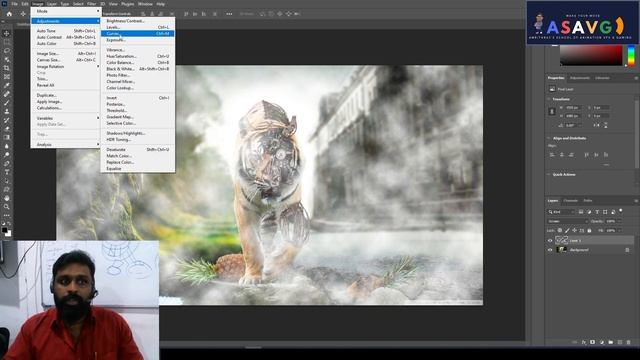Hide the Background layer eye icon
Image resolution: width=640 pixels, height=360 pixels.
click(550, 250)
